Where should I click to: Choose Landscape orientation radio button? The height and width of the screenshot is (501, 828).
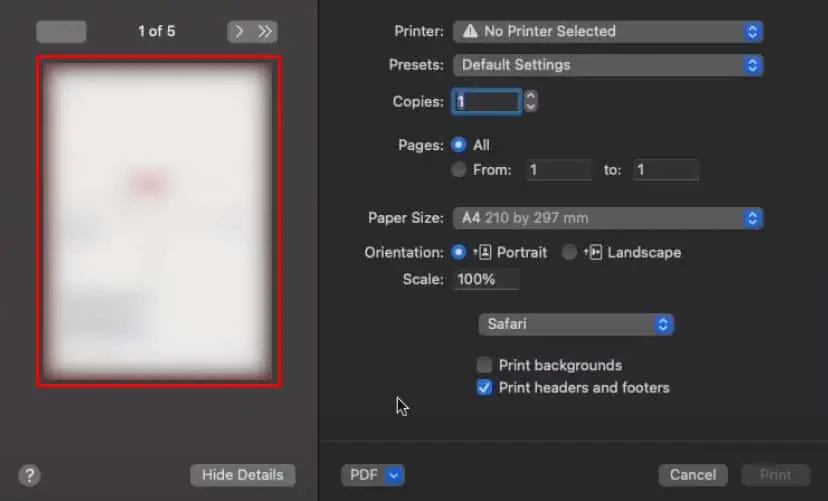[x=569, y=252]
